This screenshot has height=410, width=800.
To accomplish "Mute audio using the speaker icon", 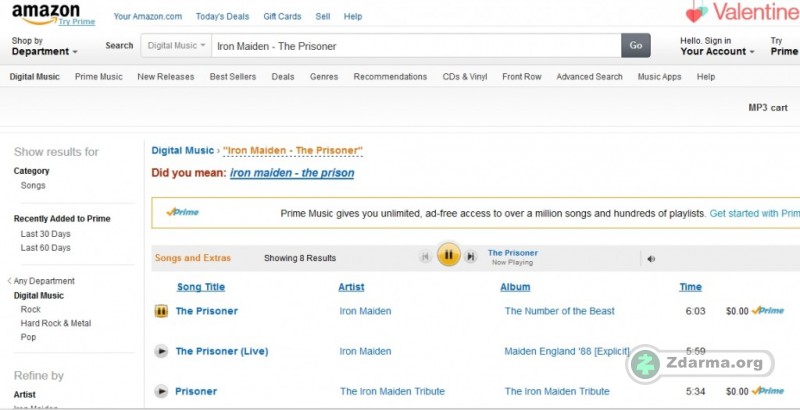I will point(651,259).
